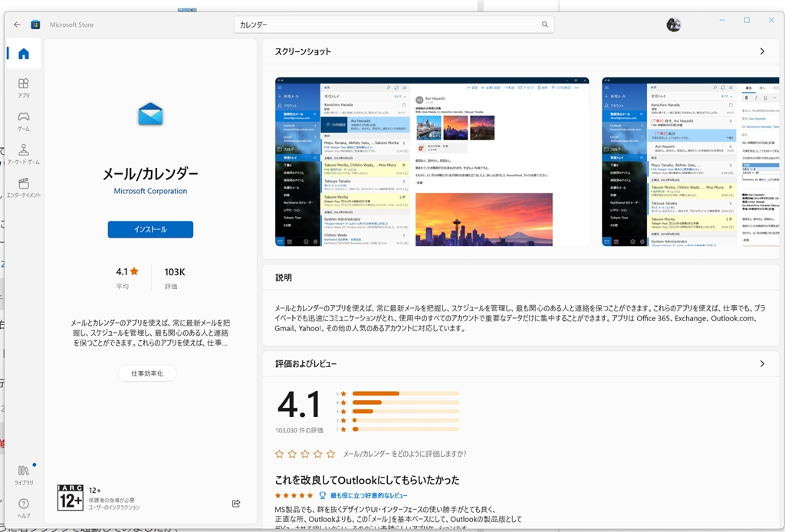The height and width of the screenshot is (532, 785).
Task: Click the share icon
Action: (x=236, y=504)
